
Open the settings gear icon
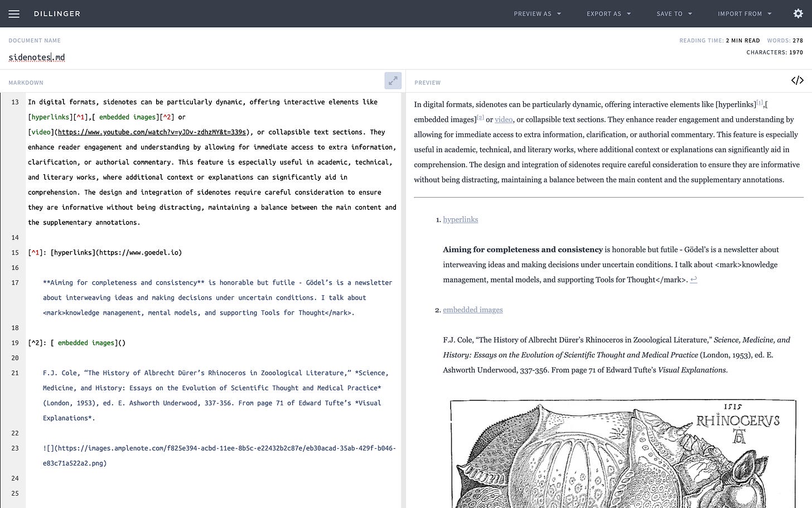click(798, 13)
